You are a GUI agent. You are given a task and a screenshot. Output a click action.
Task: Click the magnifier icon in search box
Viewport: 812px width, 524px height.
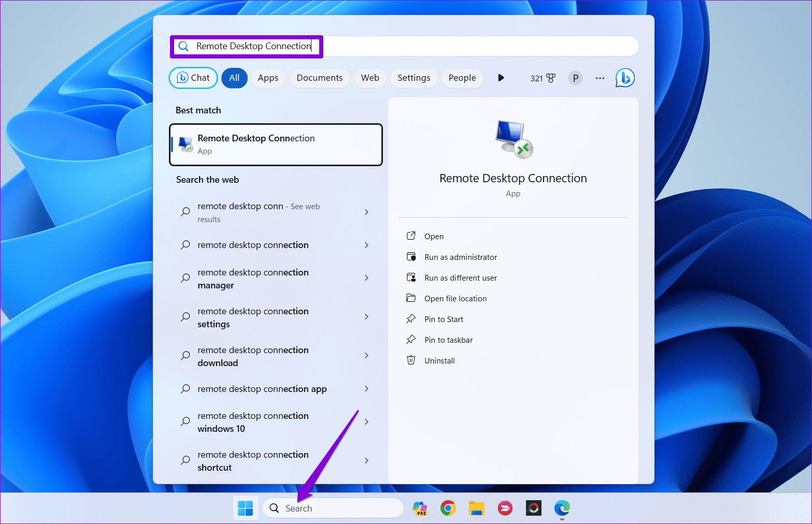(183, 47)
